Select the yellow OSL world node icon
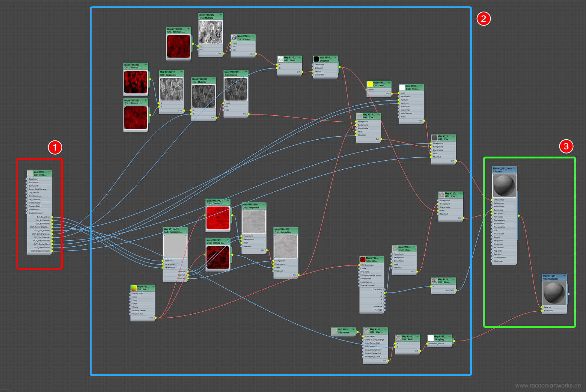 pos(370,84)
